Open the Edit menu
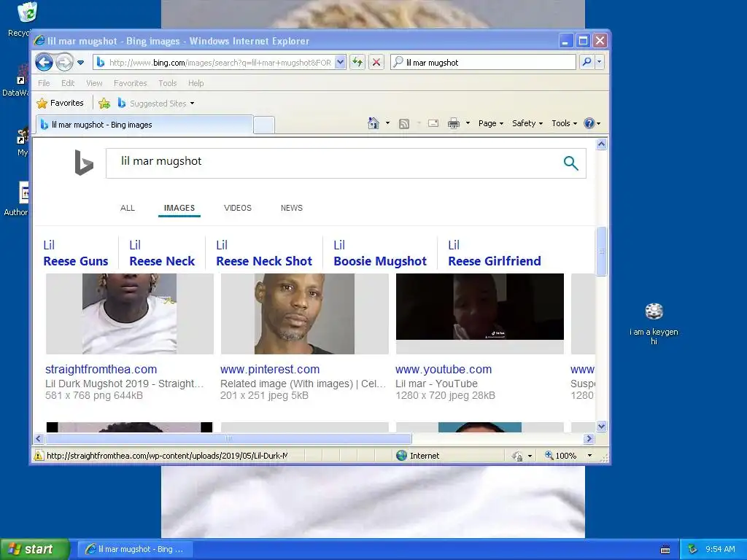This screenshot has height=560, width=747. (68, 83)
